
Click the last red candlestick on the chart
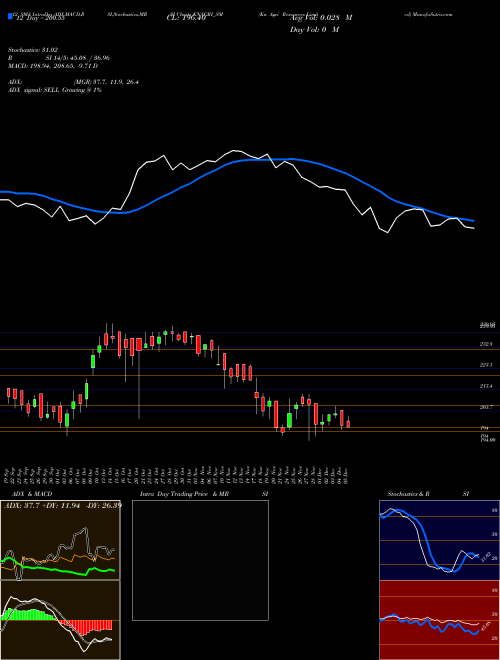coord(348,422)
